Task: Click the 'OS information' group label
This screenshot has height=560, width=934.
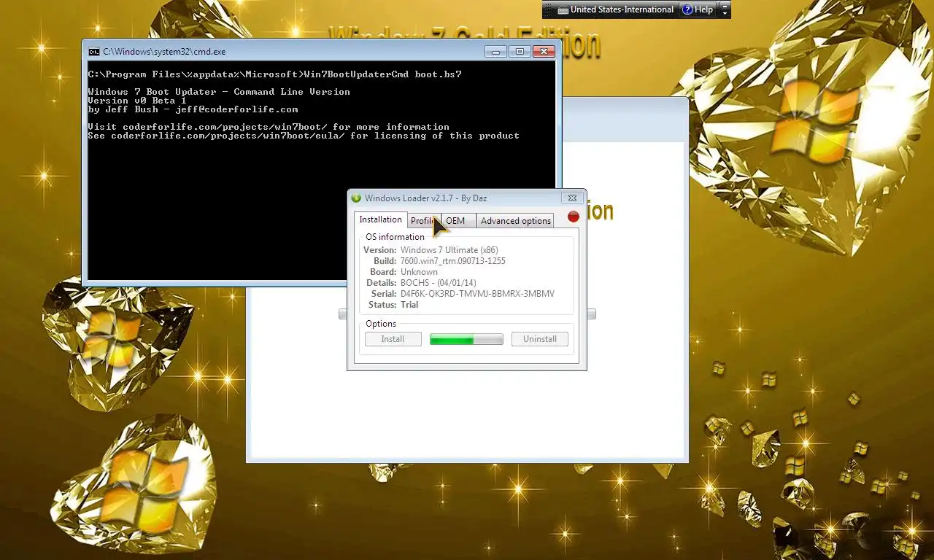Action: [395, 237]
